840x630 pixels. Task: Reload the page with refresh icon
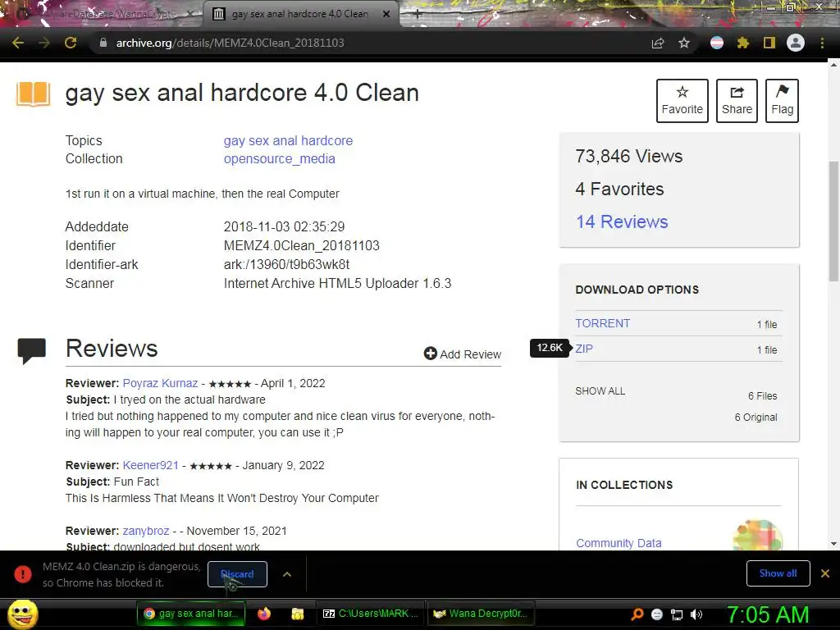coord(71,43)
